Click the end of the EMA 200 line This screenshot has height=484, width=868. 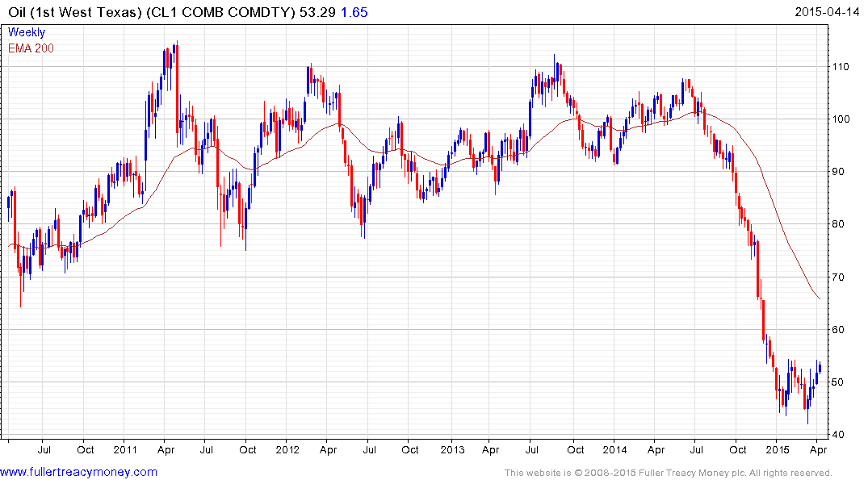tap(820, 298)
